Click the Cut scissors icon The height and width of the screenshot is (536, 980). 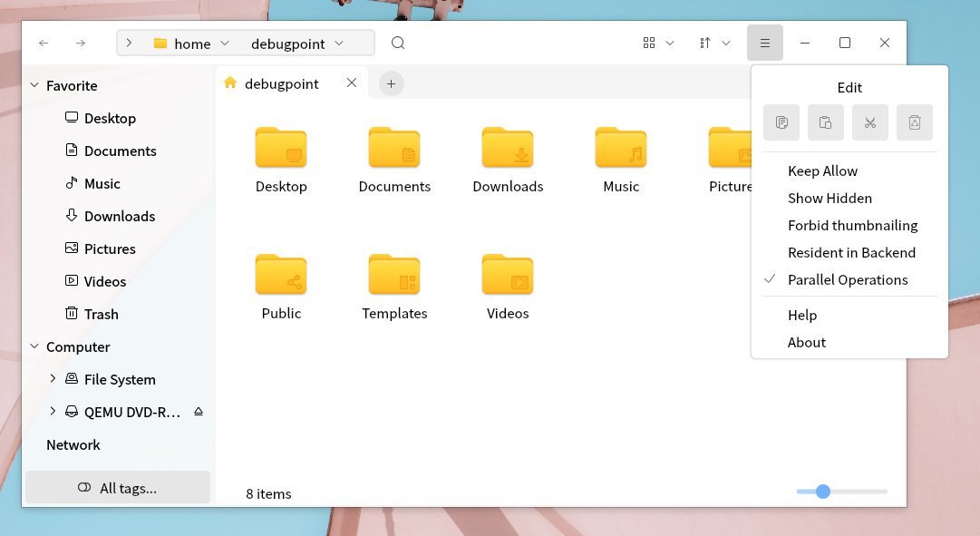(870, 122)
